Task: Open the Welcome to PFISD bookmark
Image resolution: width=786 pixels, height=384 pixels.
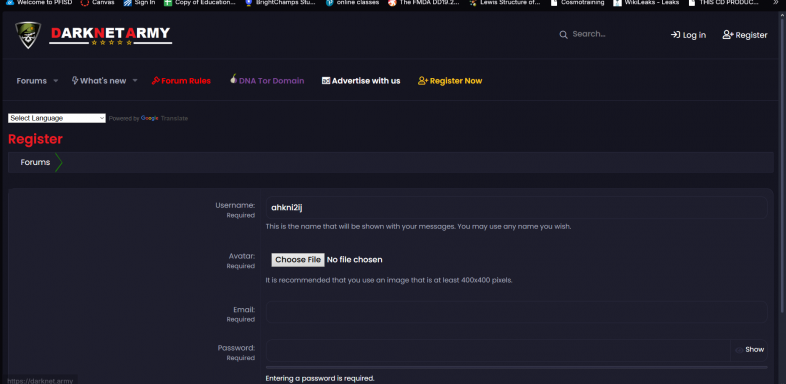Action: click(x=40, y=3)
